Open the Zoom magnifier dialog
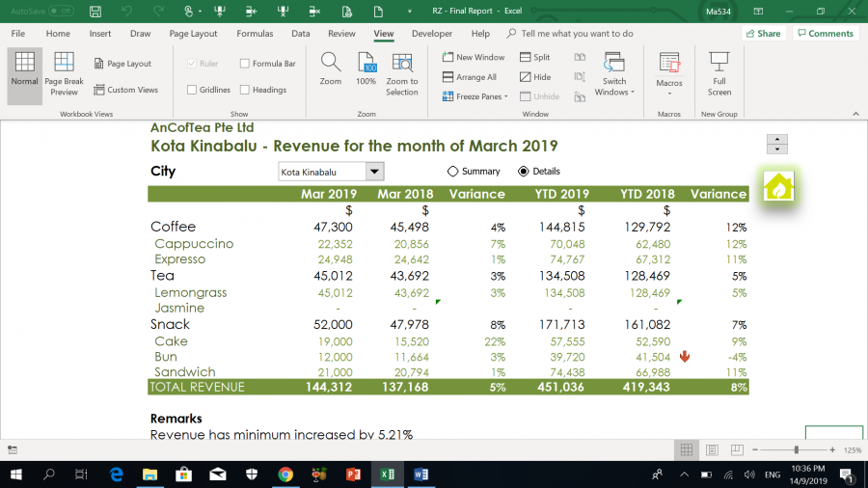868x488 pixels. (x=331, y=69)
